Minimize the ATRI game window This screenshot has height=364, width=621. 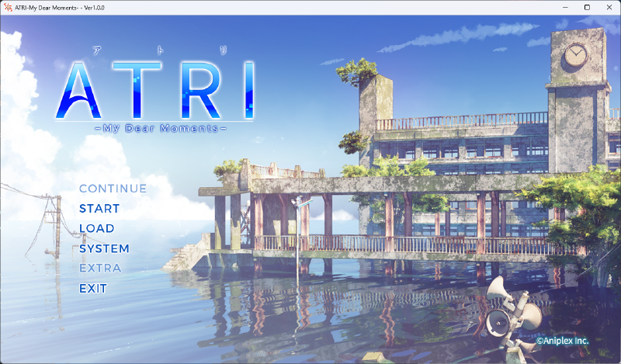(x=565, y=8)
